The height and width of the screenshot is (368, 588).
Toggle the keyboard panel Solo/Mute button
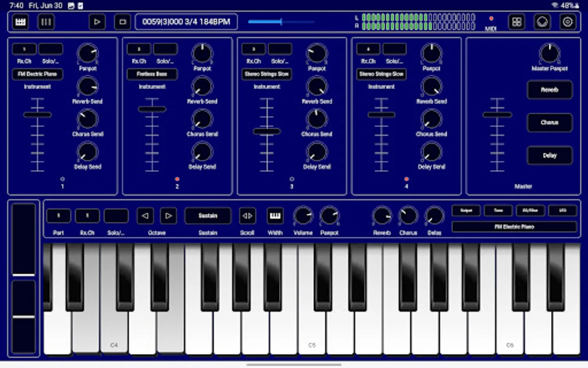tap(116, 216)
